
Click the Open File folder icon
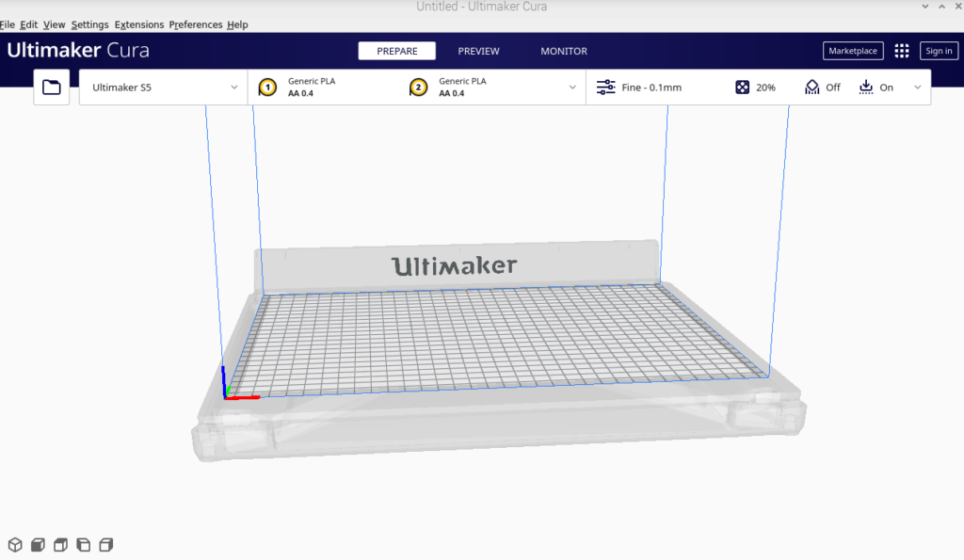click(52, 88)
